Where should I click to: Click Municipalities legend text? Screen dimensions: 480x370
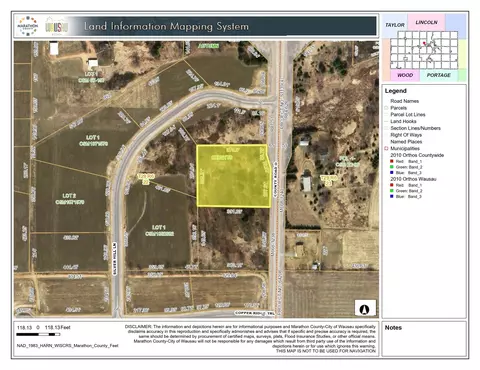[x=405, y=148]
